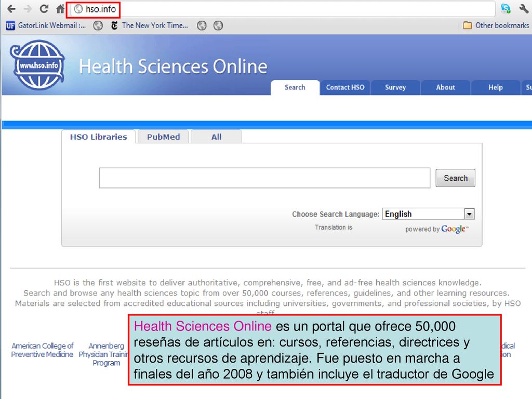
Task: Switch to HSO Libraries search tab
Action: tap(98, 137)
